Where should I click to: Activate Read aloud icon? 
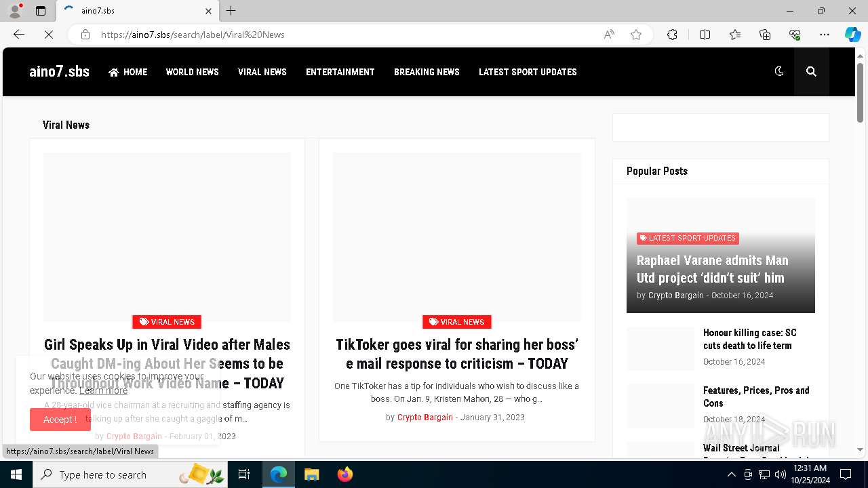[x=609, y=35]
